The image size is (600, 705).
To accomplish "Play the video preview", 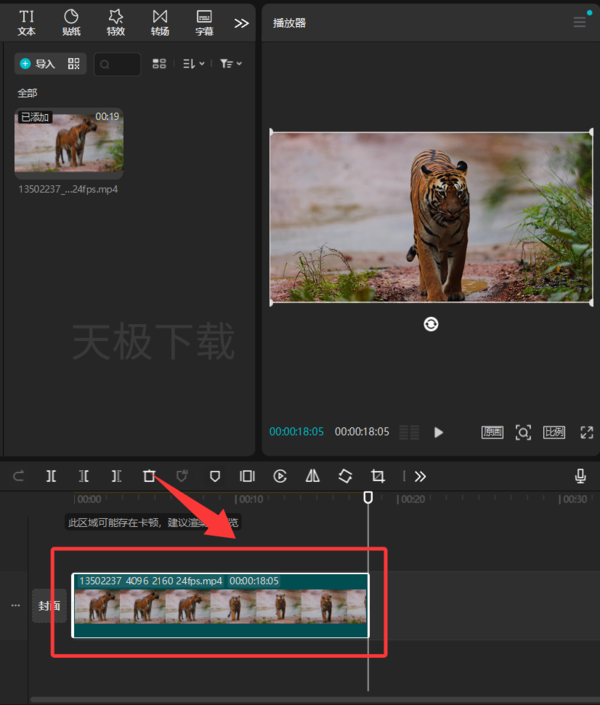I will [439, 433].
